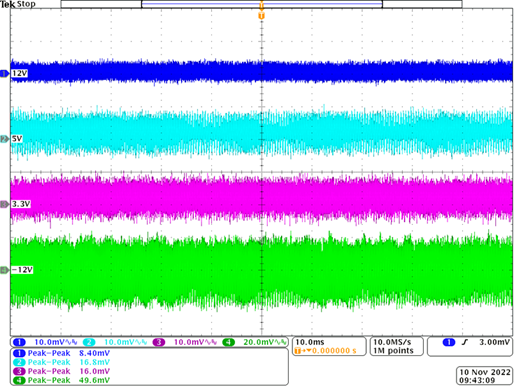Select channel 1 badge in scale readout
The width and height of the screenshot is (514, 386).
click(x=19, y=342)
